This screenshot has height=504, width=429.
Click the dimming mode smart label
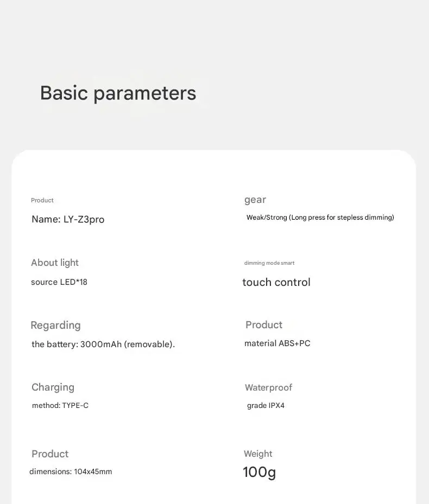click(x=269, y=263)
